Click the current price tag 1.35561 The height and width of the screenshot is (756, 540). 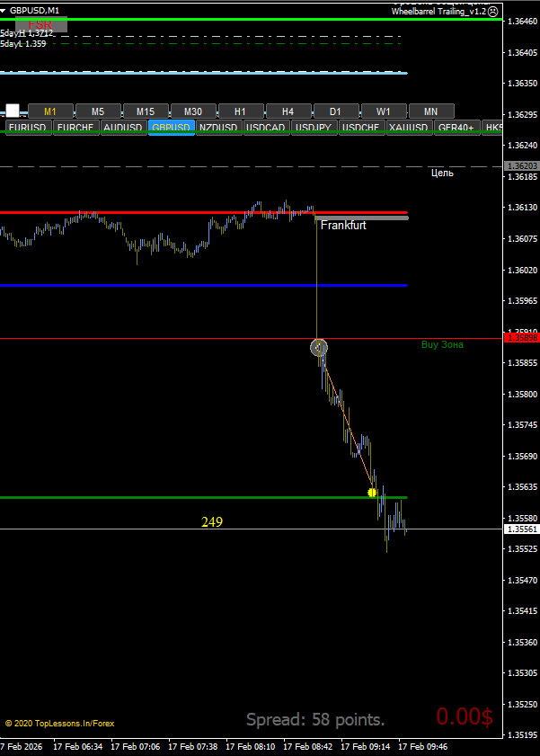pyautogui.click(x=522, y=529)
